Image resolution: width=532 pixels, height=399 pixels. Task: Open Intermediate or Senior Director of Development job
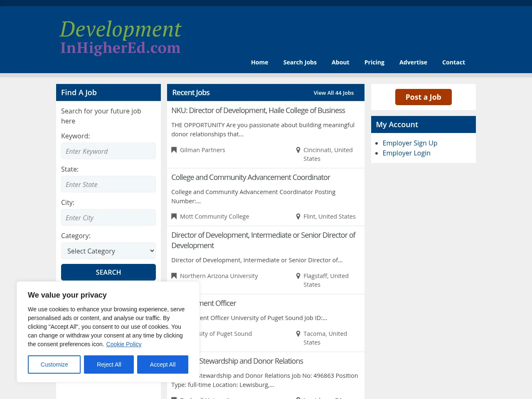coord(264,240)
